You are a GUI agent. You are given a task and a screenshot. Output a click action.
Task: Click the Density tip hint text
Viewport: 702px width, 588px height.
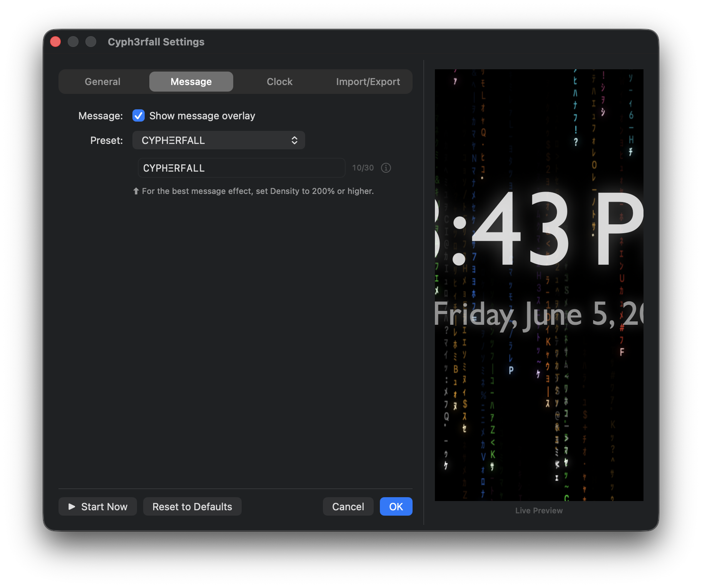[254, 191]
